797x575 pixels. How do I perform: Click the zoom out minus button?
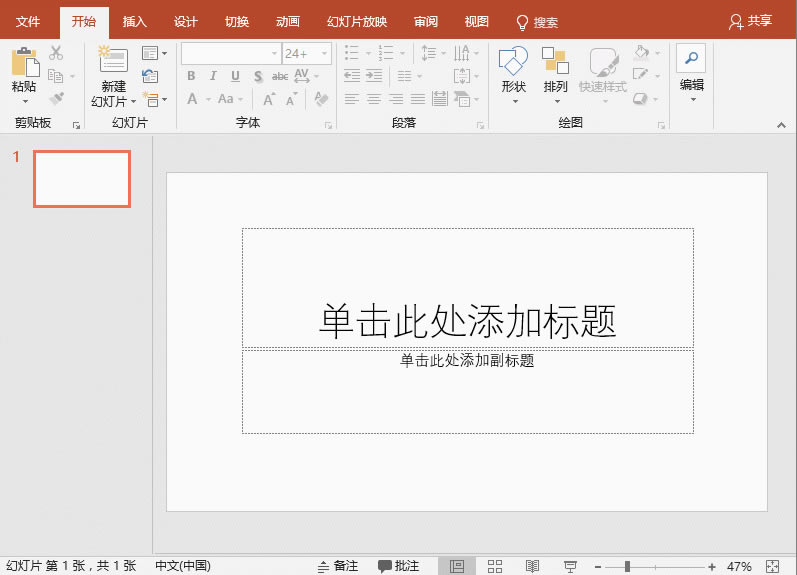coord(598,566)
